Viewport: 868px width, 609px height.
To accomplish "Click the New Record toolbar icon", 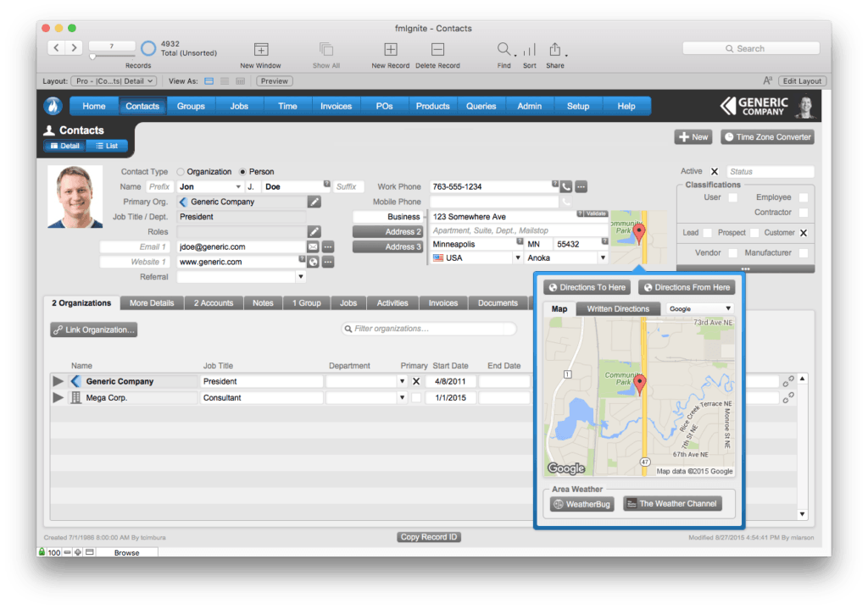I will click(390, 51).
